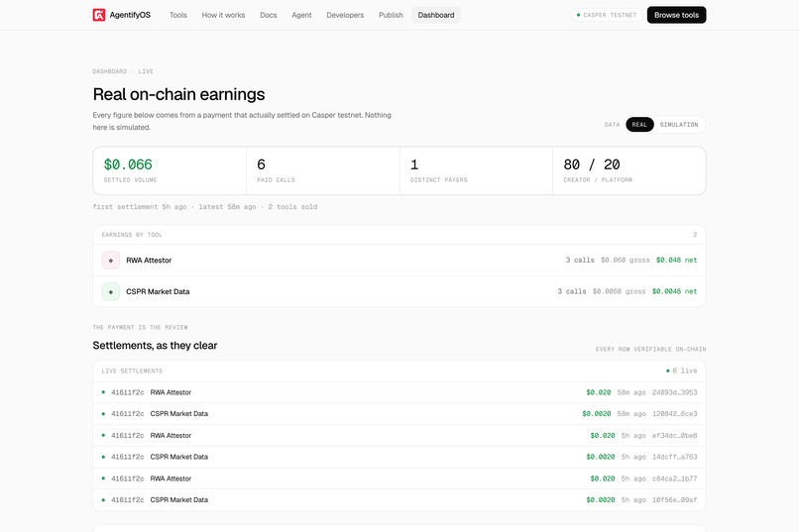
Task: Open the CSPR Market Data earnings row
Action: [399, 291]
